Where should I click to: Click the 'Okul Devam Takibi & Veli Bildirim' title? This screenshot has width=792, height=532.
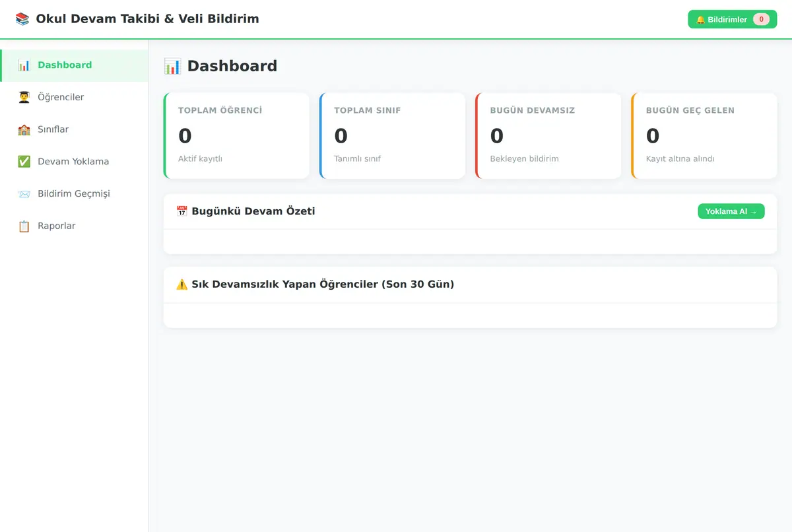pyautogui.click(x=147, y=19)
